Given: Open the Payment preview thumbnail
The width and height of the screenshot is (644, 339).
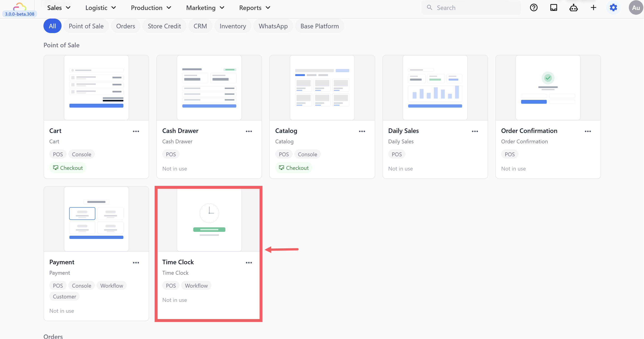Looking at the screenshot, I should tap(96, 219).
